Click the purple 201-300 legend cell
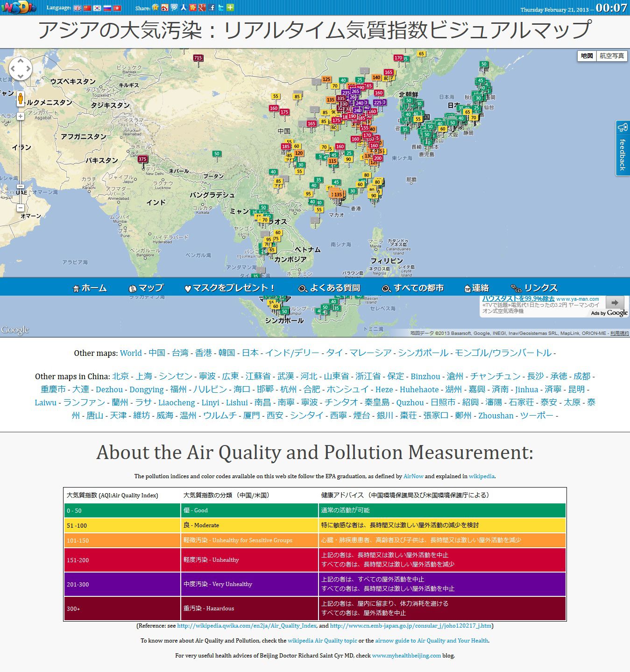Image resolution: width=630 pixels, height=672 pixels. [122, 584]
